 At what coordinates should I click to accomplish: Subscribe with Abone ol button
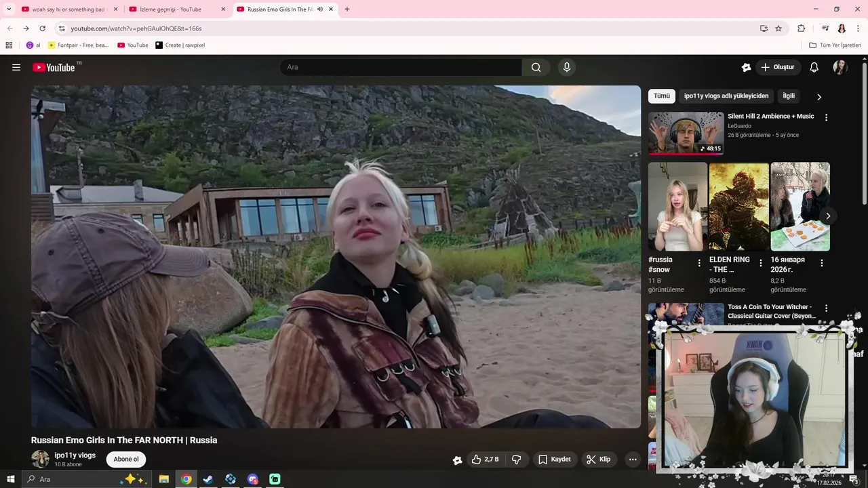pyautogui.click(x=126, y=460)
